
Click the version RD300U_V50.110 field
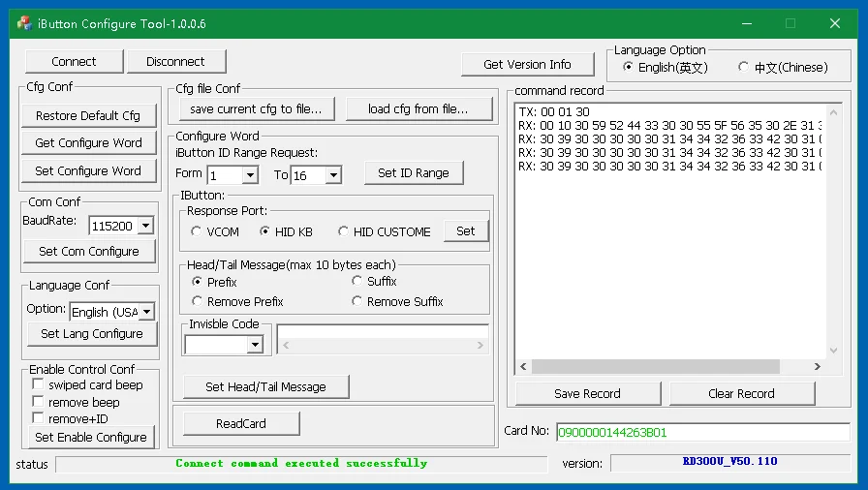730,463
